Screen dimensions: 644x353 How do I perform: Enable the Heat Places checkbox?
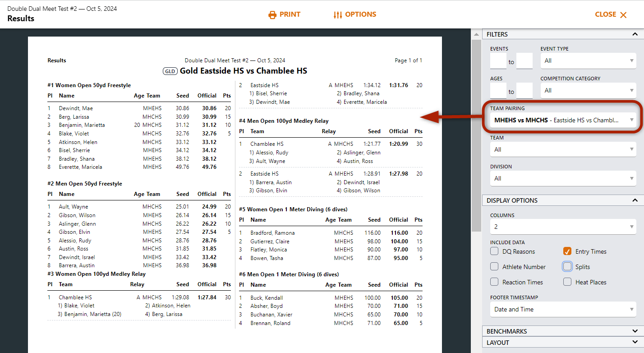point(567,282)
